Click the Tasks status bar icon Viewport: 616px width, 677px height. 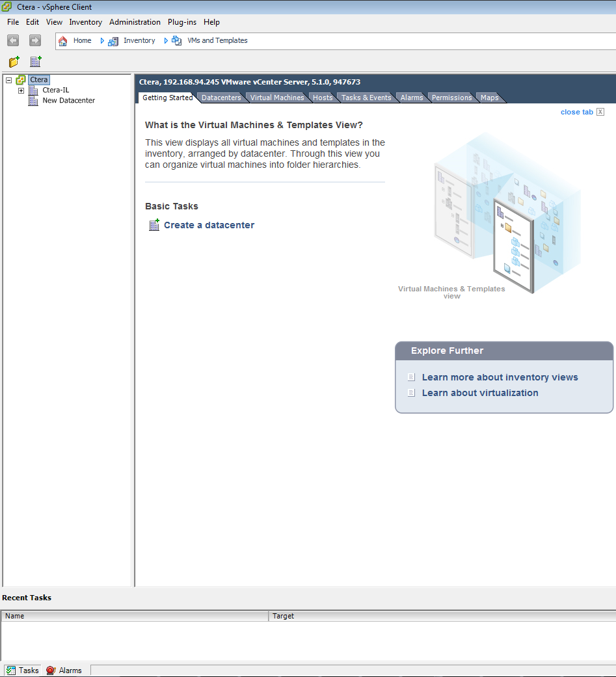(11, 670)
